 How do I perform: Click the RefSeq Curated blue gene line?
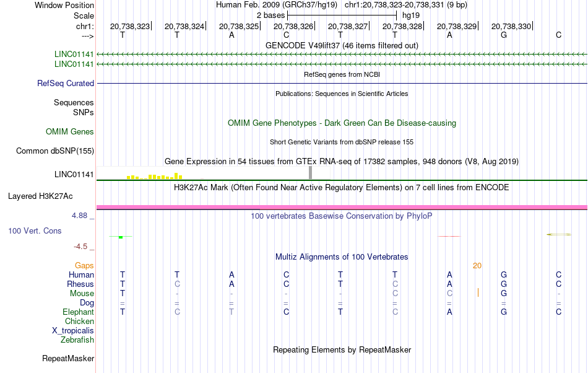[x=342, y=83]
